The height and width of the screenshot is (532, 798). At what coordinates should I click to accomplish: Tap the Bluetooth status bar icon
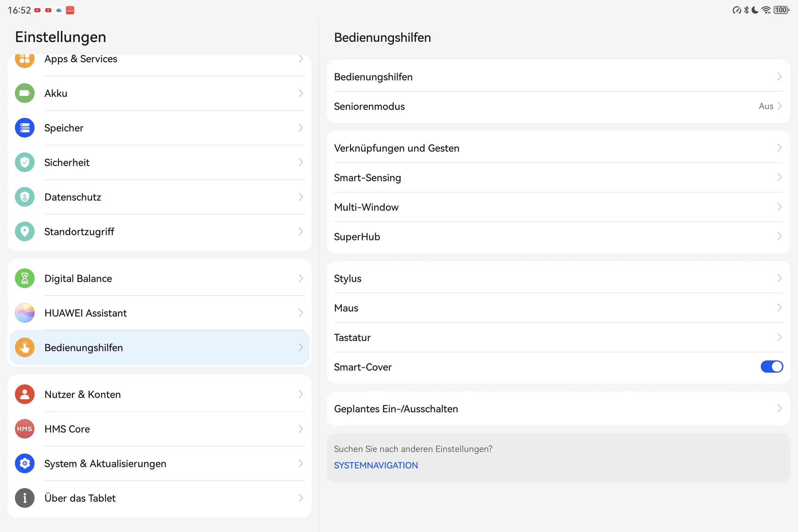[746, 10]
